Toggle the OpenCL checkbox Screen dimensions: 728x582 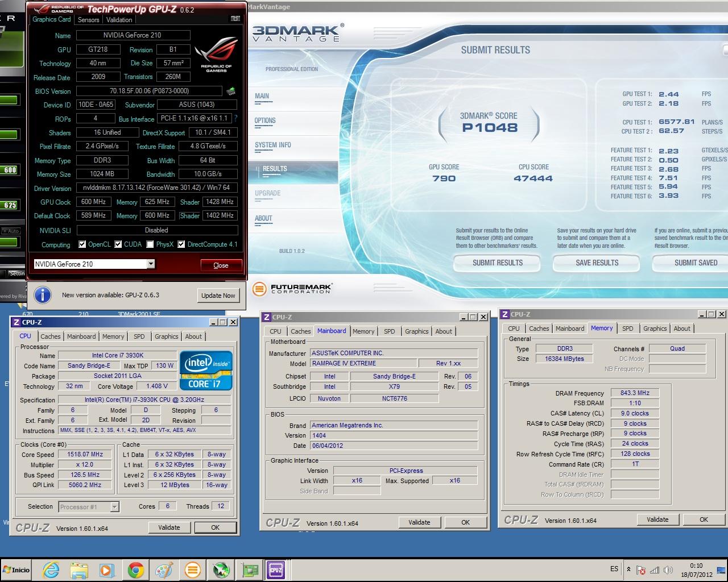coord(82,244)
